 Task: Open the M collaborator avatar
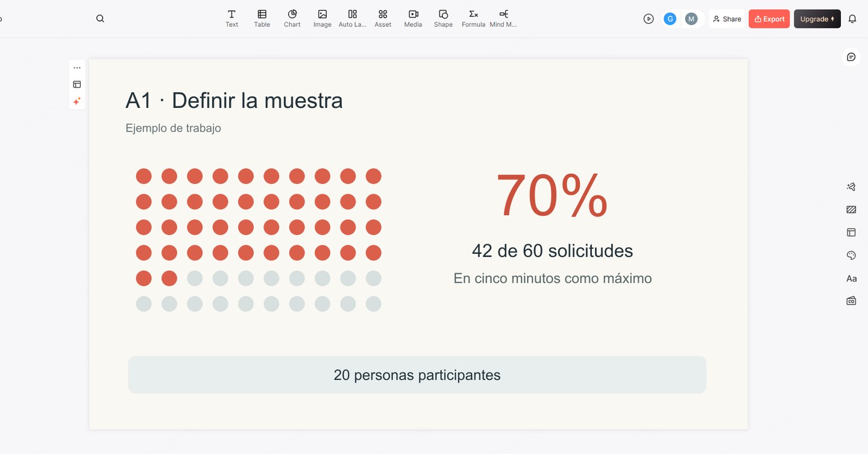(691, 19)
